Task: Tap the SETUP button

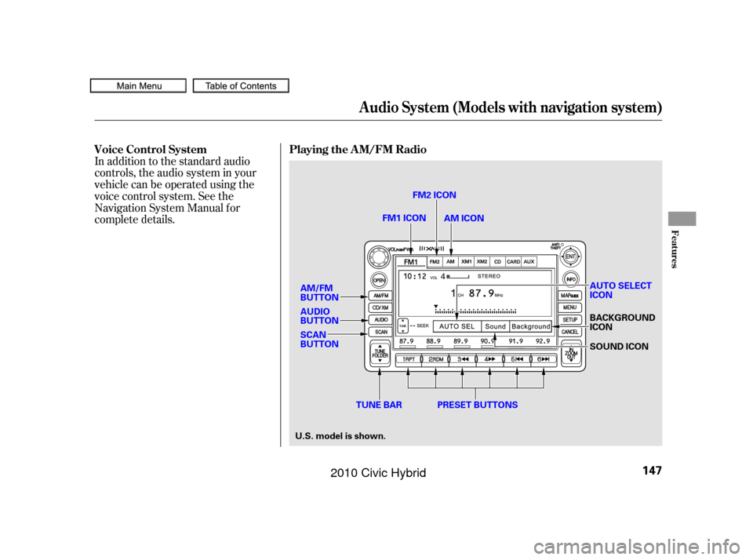Action: 569,319
